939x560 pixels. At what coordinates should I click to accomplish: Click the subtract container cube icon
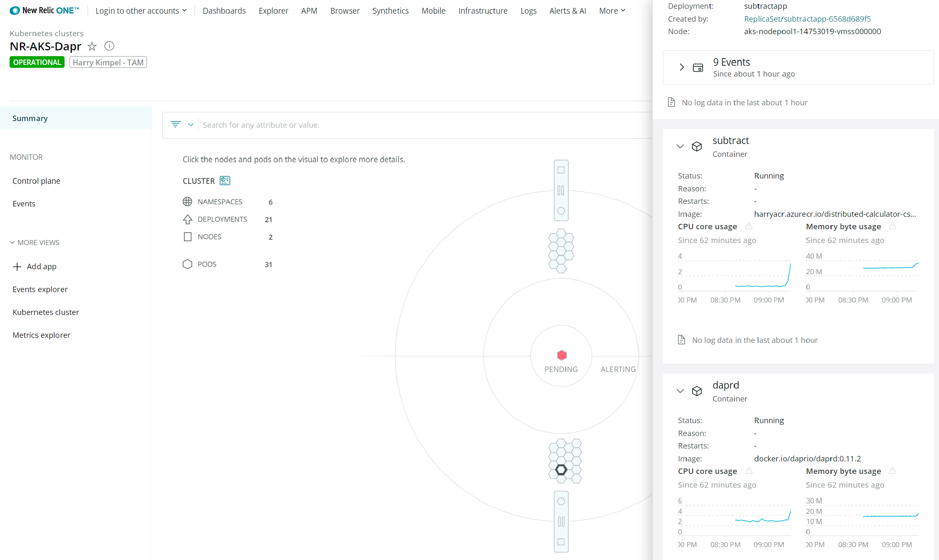697,146
